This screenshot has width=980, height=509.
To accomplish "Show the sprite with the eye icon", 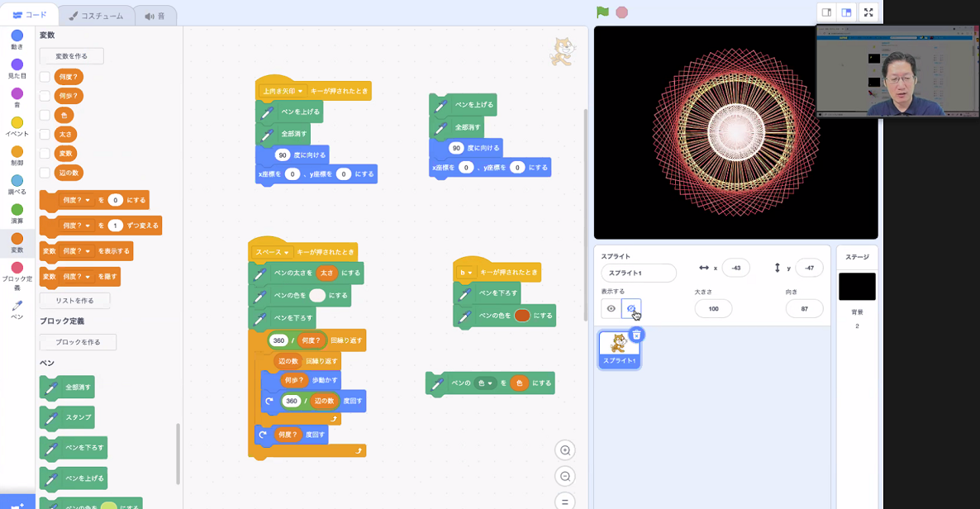I will [x=611, y=308].
